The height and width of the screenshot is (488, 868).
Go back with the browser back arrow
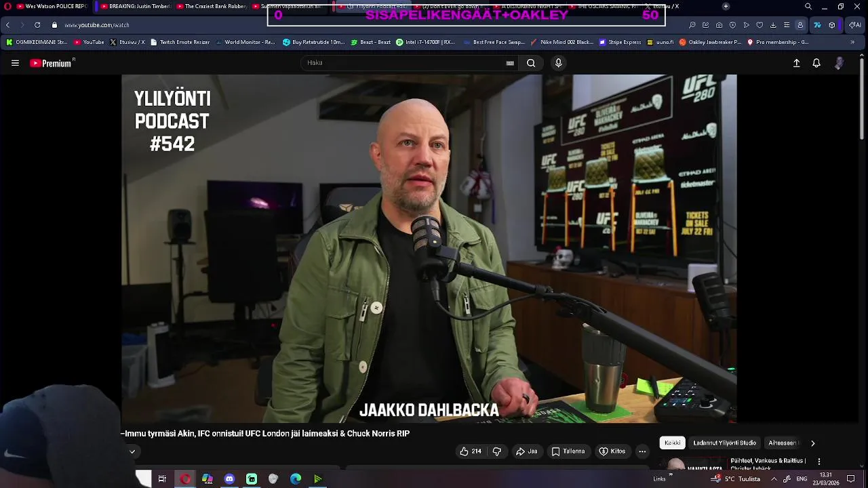[7, 25]
